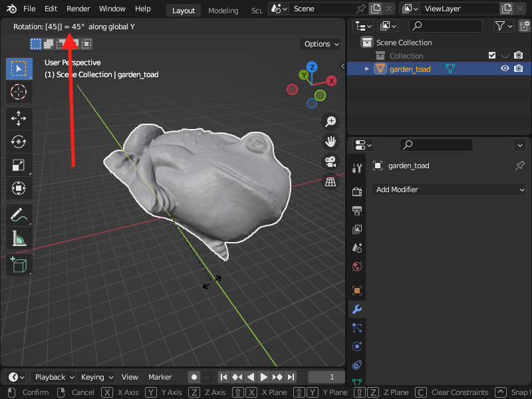This screenshot has height=399, width=532.
Task: Activate the 3D Cursor tool
Action: (x=19, y=92)
